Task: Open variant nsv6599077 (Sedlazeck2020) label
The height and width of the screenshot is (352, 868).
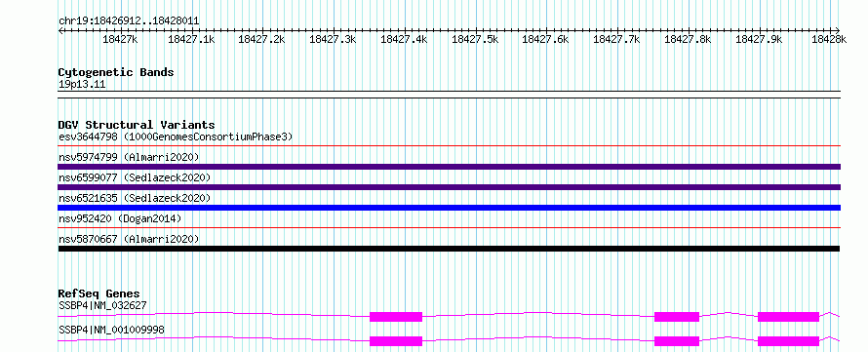Action: [135, 177]
